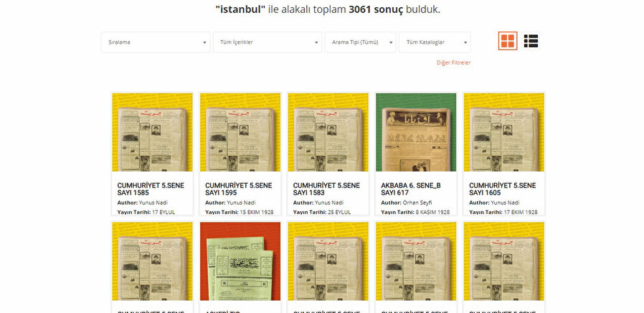Expand the Tüm Kataloglar dropdown
This screenshot has width=644, height=313.
(x=435, y=42)
